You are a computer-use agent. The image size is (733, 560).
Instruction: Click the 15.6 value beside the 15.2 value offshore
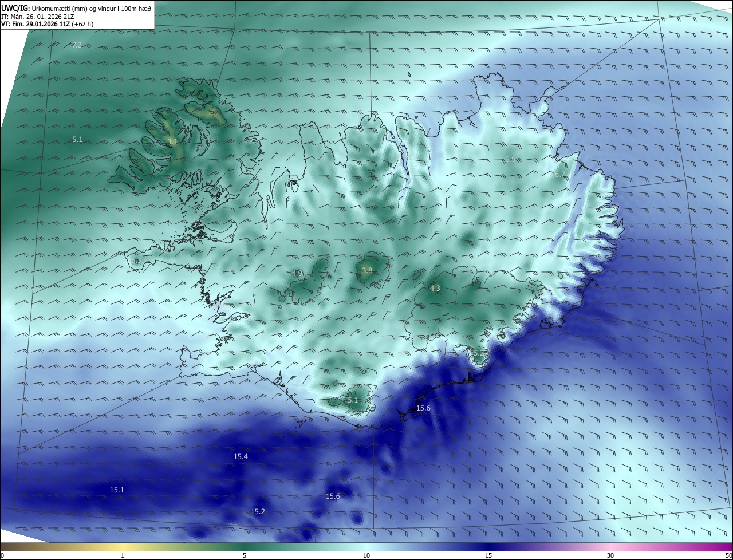(x=333, y=496)
